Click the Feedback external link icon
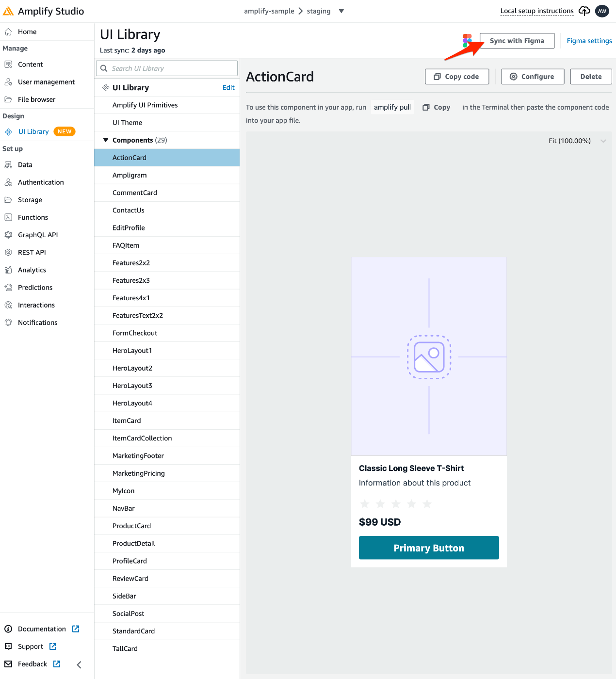Image resolution: width=616 pixels, height=679 pixels. coord(57,664)
